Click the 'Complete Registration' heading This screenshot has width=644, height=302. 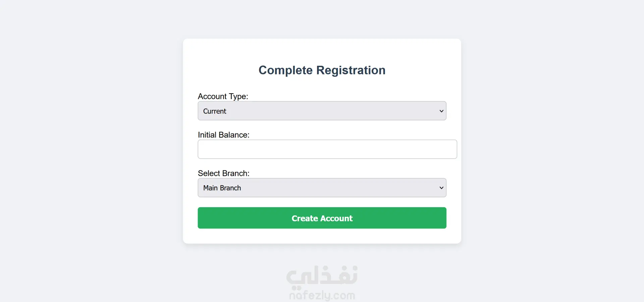point(322,70)
